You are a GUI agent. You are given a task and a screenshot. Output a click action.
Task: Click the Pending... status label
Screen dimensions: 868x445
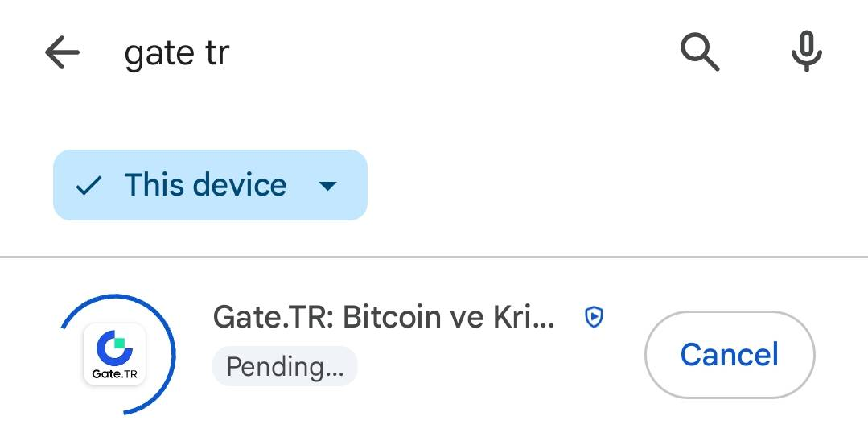pyautogui.click(x=285, y=367)
